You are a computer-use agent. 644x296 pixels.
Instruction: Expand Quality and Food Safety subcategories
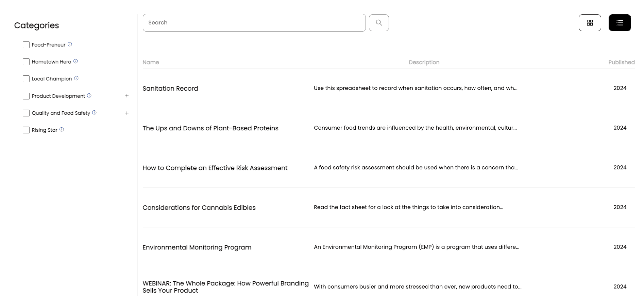pos(127,113)
